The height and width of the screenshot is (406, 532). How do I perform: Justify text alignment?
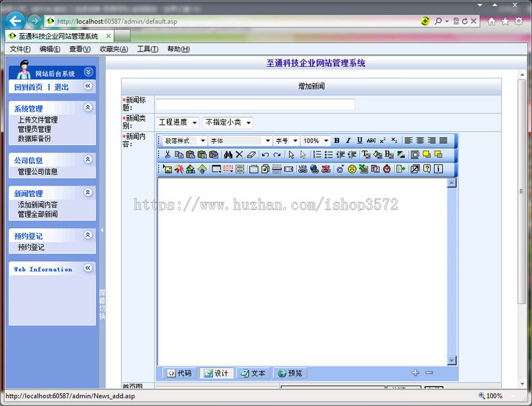tap(443, 140)
